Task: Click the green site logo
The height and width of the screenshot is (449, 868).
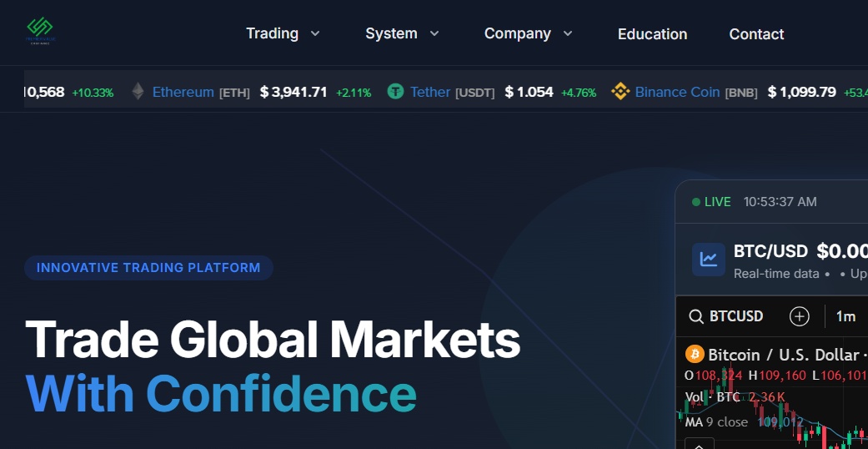Action: coord(39,32)
